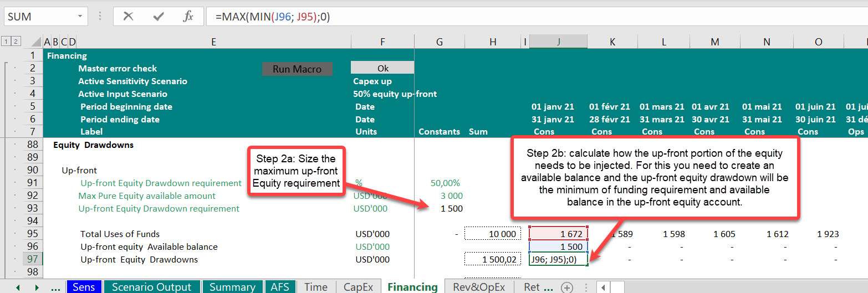Select the 1 605 value in column M
The width and height of the screenshot is (868, 293).
tap(715, 234)
